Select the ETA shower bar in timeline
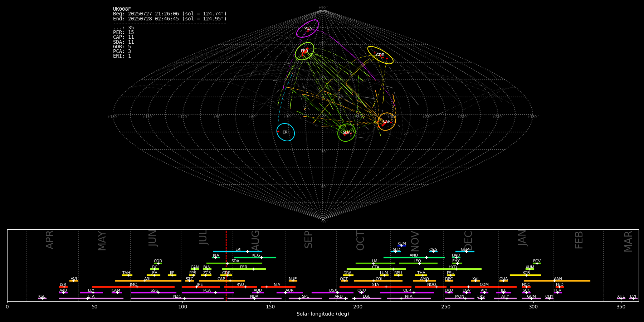644x322 pixels. coord(91,298)
